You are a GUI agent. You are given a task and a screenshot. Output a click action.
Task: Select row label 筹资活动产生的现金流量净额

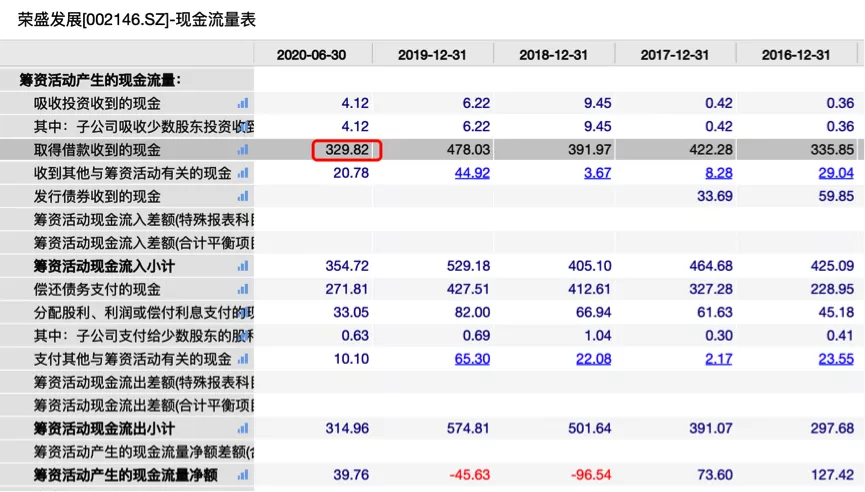tap(125, 474)
